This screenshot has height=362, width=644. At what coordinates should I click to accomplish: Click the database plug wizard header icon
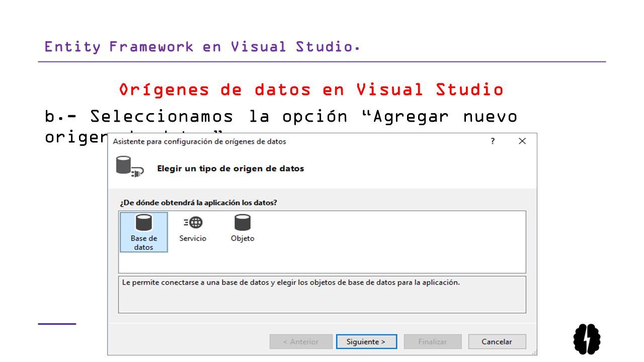(x=130, y=167)
